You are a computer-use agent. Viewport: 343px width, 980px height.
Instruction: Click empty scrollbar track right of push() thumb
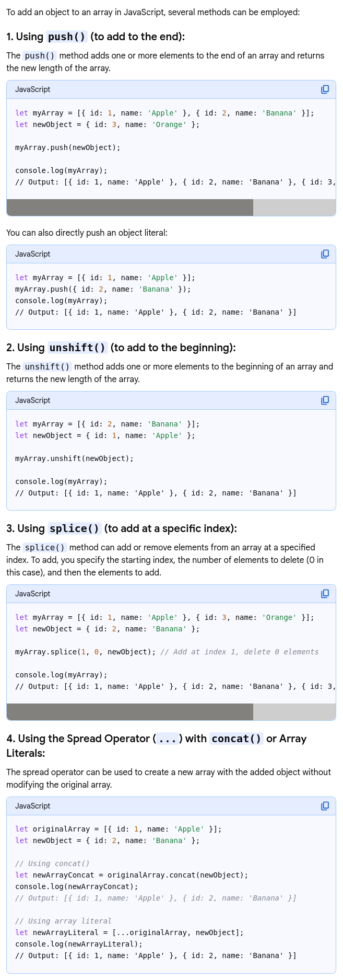[294, 207]
